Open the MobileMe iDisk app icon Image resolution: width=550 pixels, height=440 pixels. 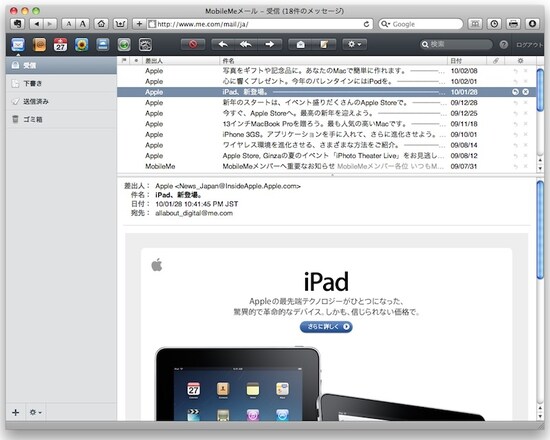[102, 45]
